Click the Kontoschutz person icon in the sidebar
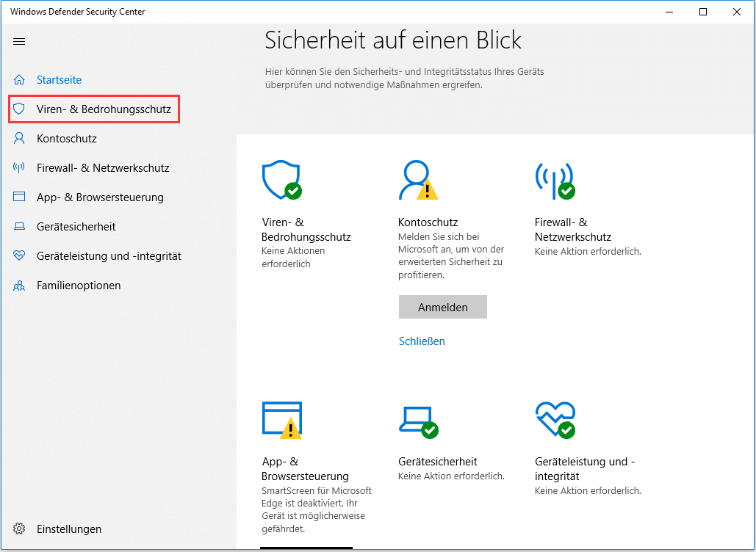Image resolution: width=756 pixels, height=552 pixels. [x=19, y=138]
